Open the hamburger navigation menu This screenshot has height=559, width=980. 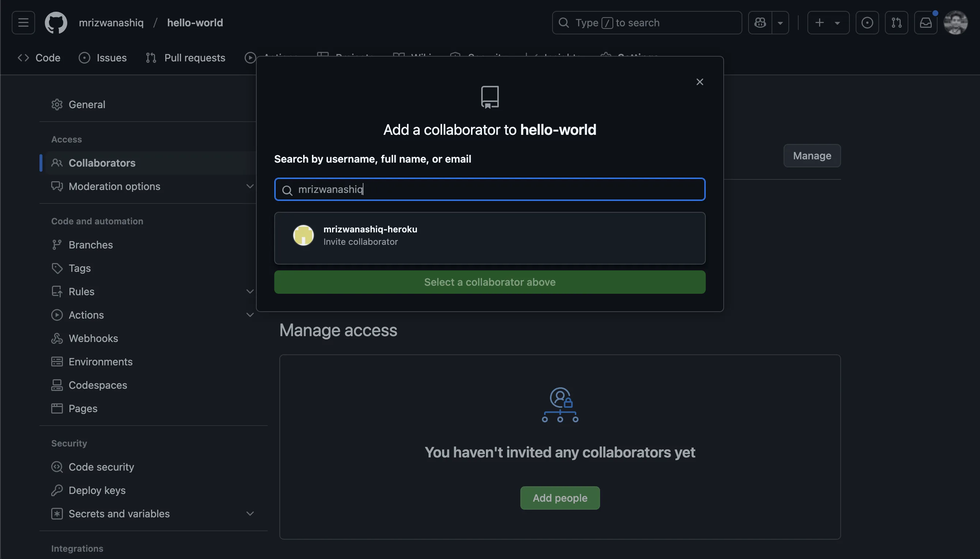pyautogui.click(x=23, y=23)
